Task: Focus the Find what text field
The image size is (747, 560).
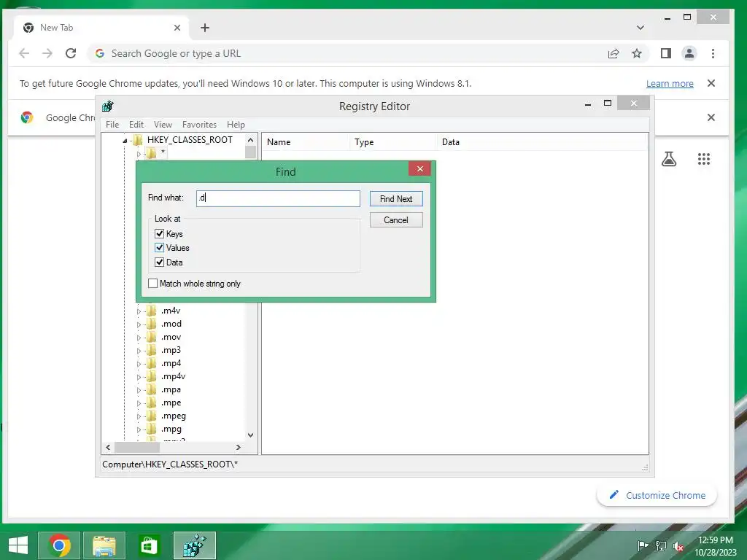Action: 278,198
